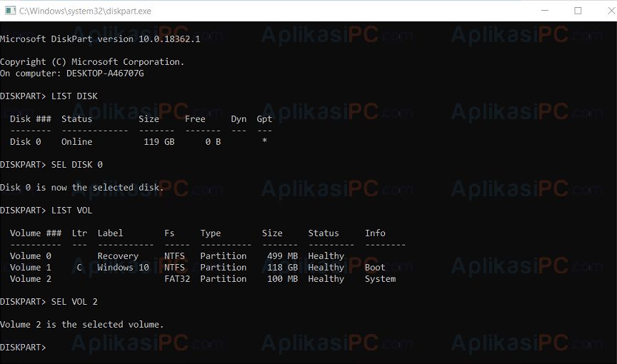Click the '0 B' free space value
The height and width of the screenshot is (364, 617).
213,141
